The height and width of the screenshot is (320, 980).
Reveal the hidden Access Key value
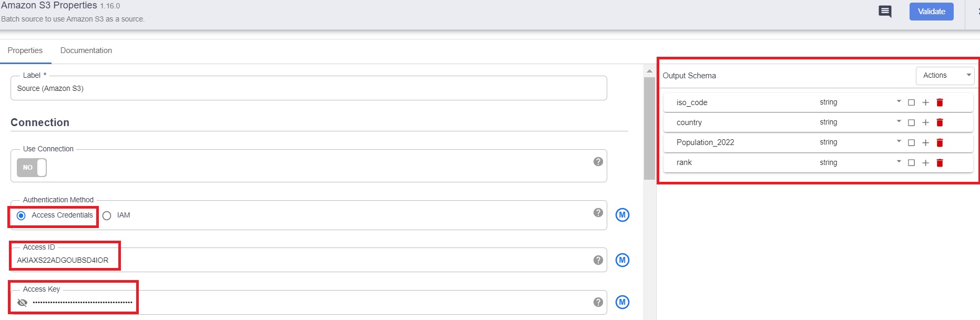(x=21, y=303)
